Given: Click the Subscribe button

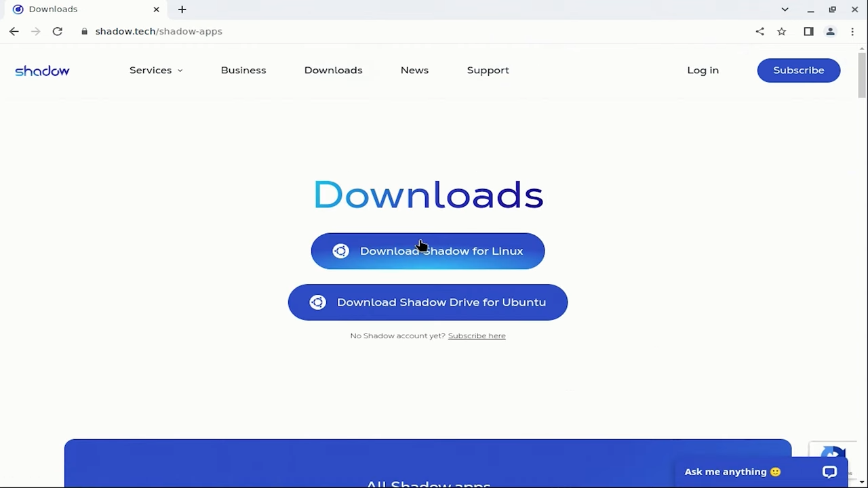Looking at the screenshot, I should pos(799,70).
